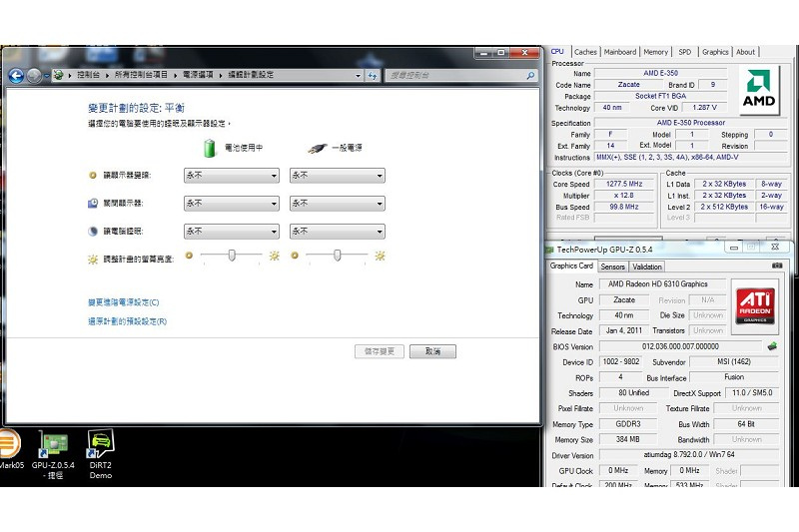Click the restore plan defaults (R) link
The height and width of the screenshot is (532, 799).
[x=128, y=321]
